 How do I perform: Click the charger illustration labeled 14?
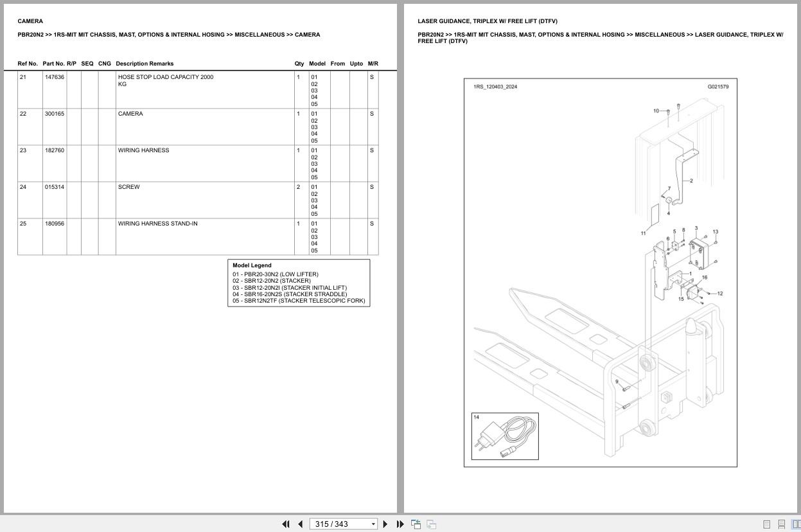pos(505,436)
